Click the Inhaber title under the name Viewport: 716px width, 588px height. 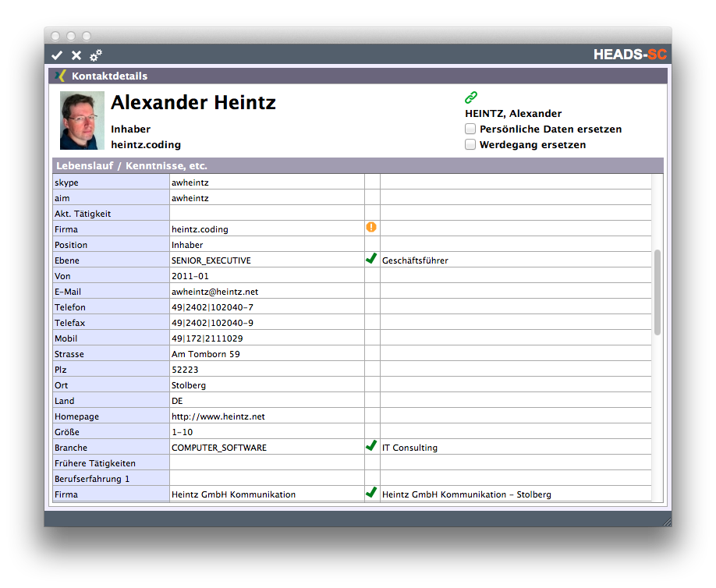(x=130, y=129)
